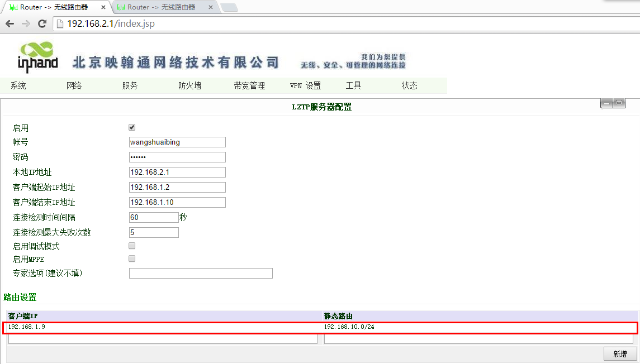Click the InHand logo
The width and height of the screenshot is (640, 364).
click(x=37, y=57)
